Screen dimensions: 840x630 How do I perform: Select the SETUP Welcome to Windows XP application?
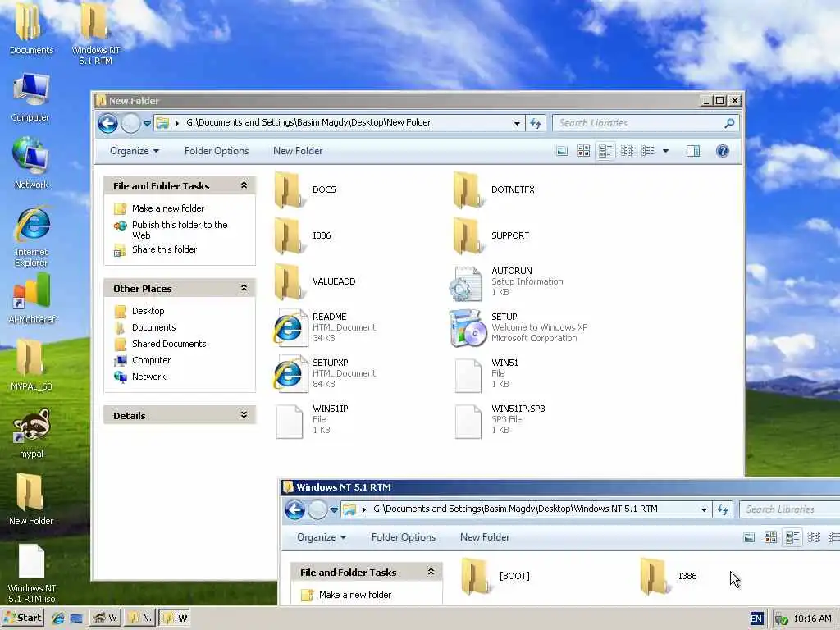point(518,327)
